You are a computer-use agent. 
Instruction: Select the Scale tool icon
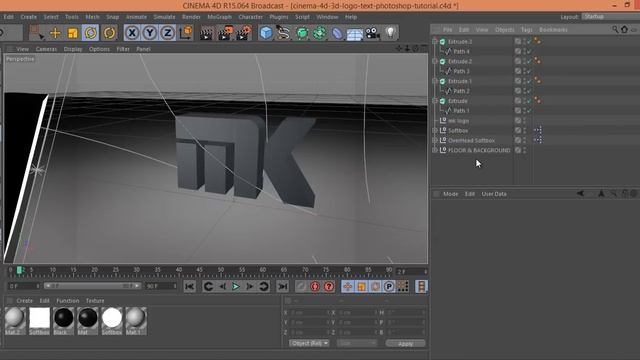pos(73,33)
